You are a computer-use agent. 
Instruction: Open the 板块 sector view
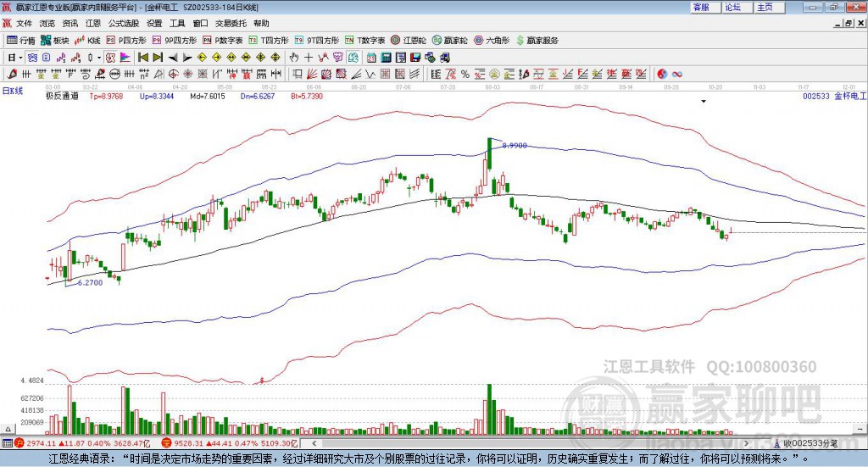54,41
